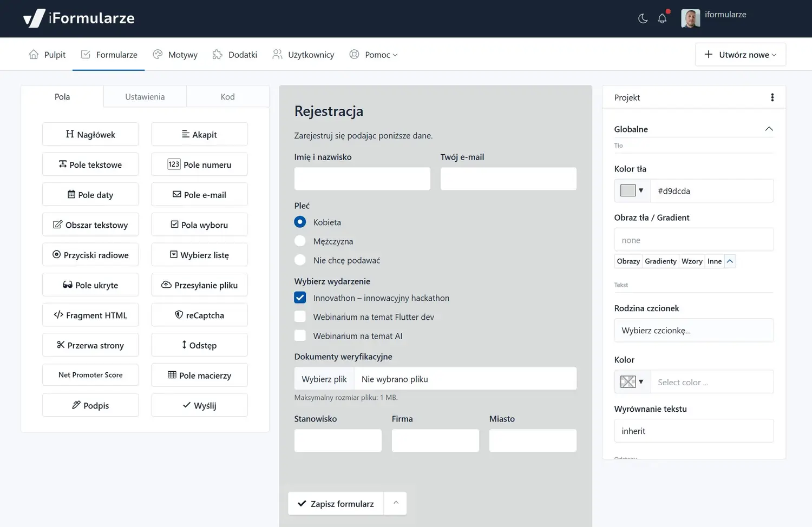This screenshot has width=812, height=527.
Task: Click the iFormularze logo
Action: pyautogui.click(x=79, y=18)
